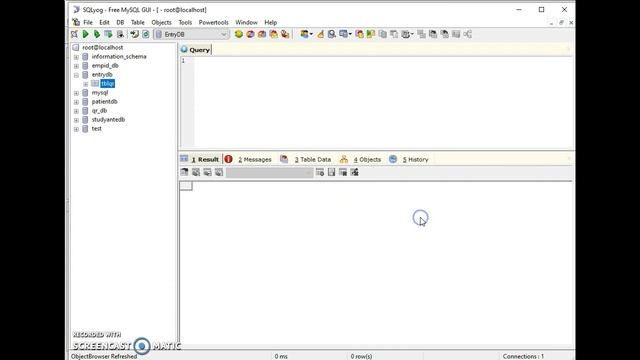640x360 pixels.
Task: Click the Schema Designer icon at the toolbar end
Action: coord(468,34)
